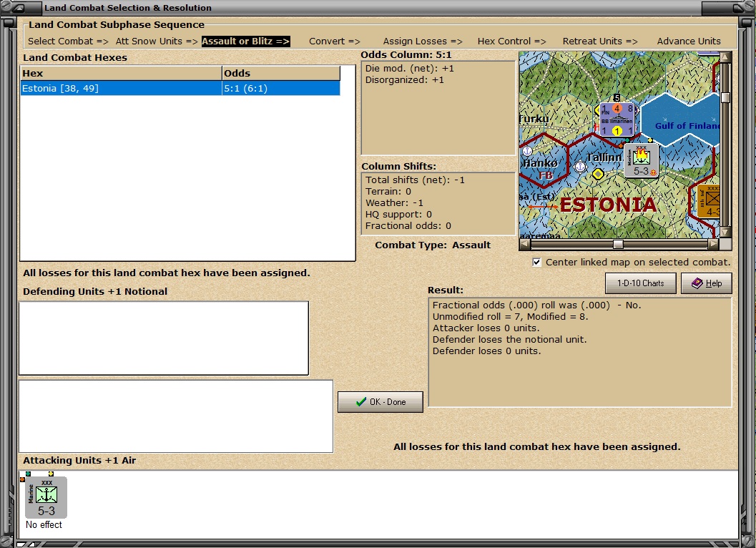Click the 'Combat Type: Assault' label

(433, 245)
